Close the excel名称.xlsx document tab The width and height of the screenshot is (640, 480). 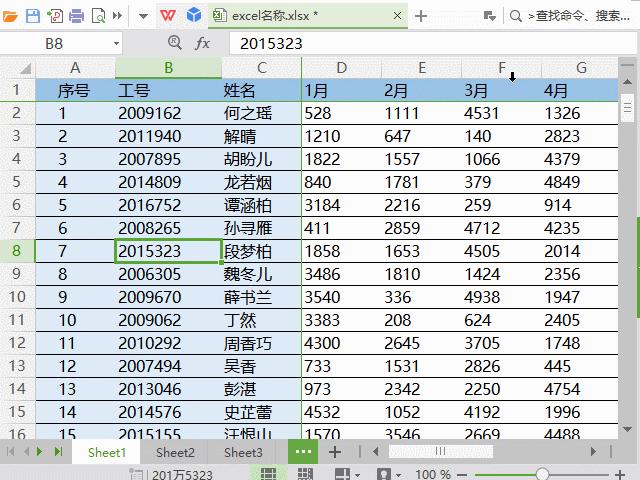point(397,16)
